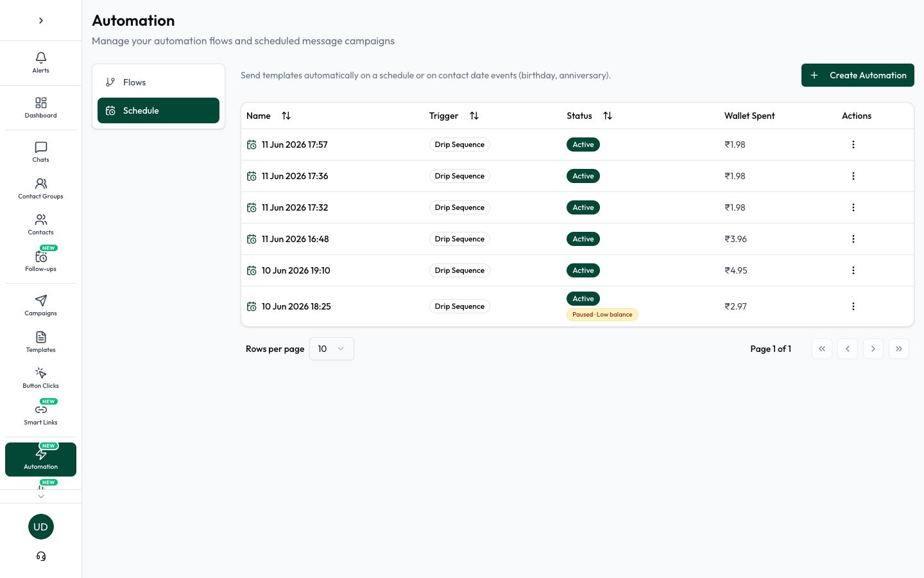Go to the previous page
Image resolution: width=924 pixels, height=578 pixels.
(848, 349)
